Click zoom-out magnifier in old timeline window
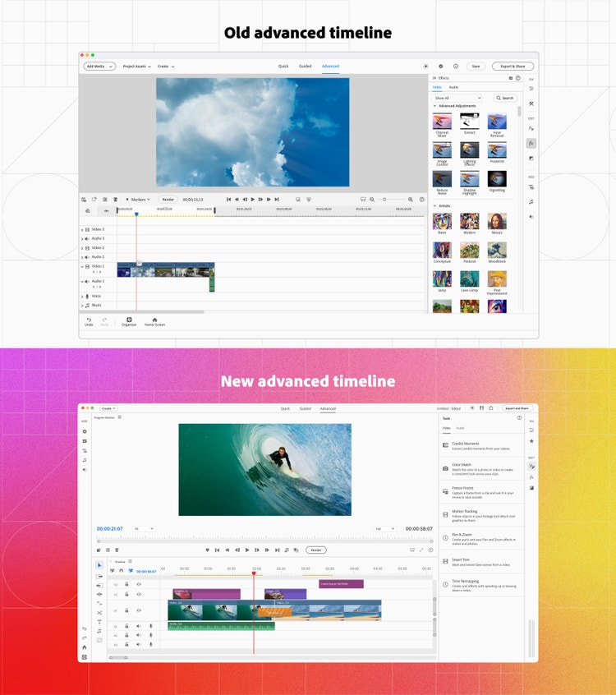This screenshot has width=616, height=695. (x=372, y=200)
